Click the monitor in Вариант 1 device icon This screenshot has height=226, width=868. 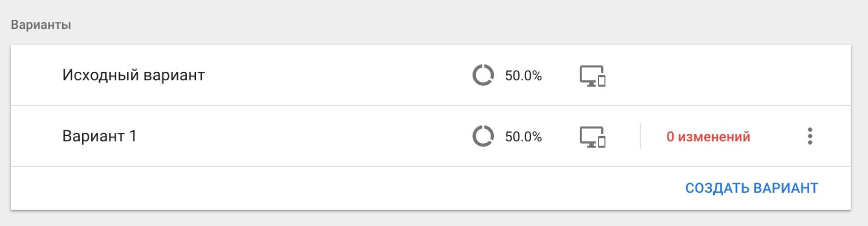(589, 136)
